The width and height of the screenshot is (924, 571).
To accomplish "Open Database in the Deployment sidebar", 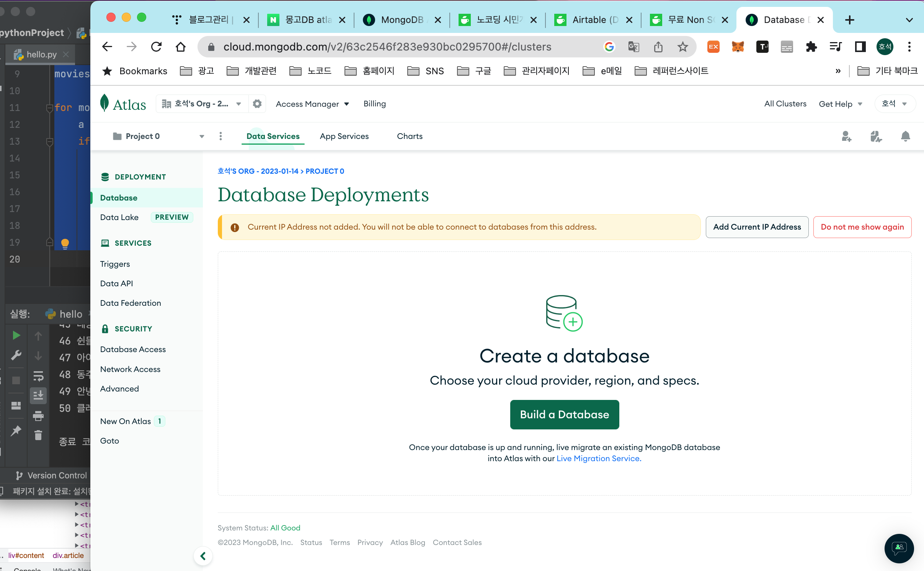I will tap(147, 198).
